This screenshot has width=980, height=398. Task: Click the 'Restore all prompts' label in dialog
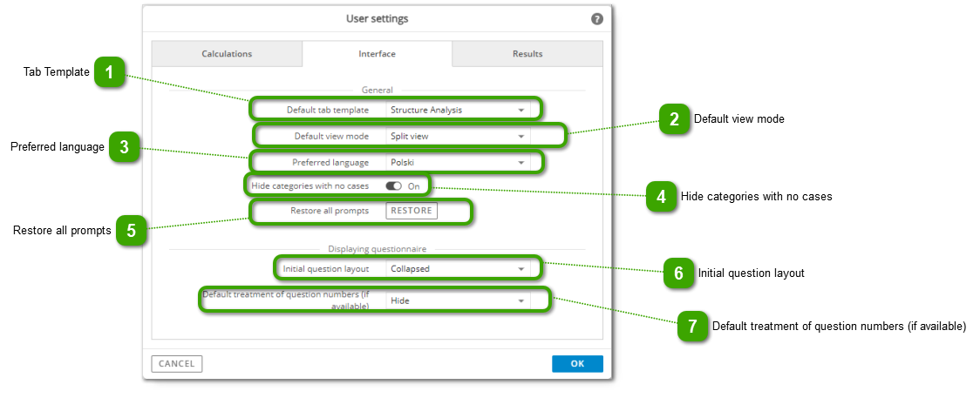[x=330, y=211]
